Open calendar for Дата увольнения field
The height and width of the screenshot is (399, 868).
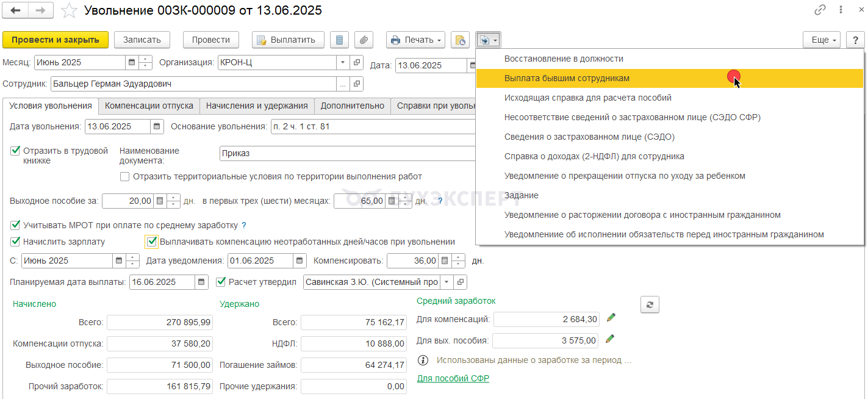157,126
